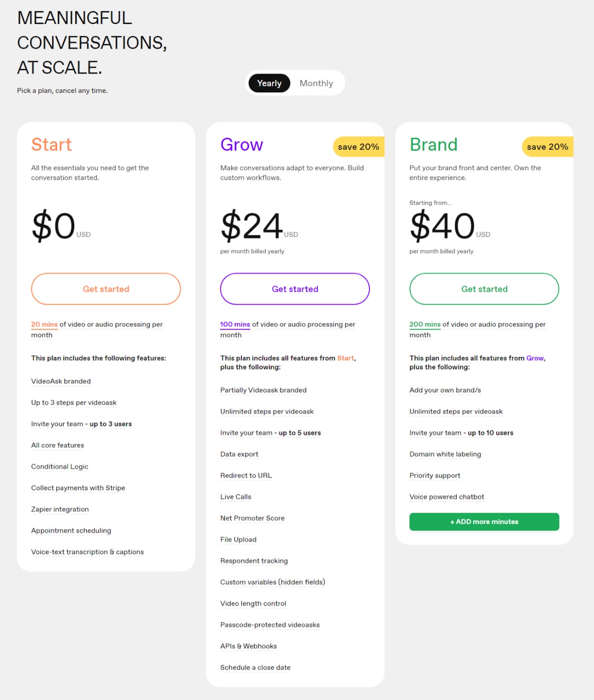Click the Appointment scheduling feature
Screen dimensions: 594x700
click(71, 531)
